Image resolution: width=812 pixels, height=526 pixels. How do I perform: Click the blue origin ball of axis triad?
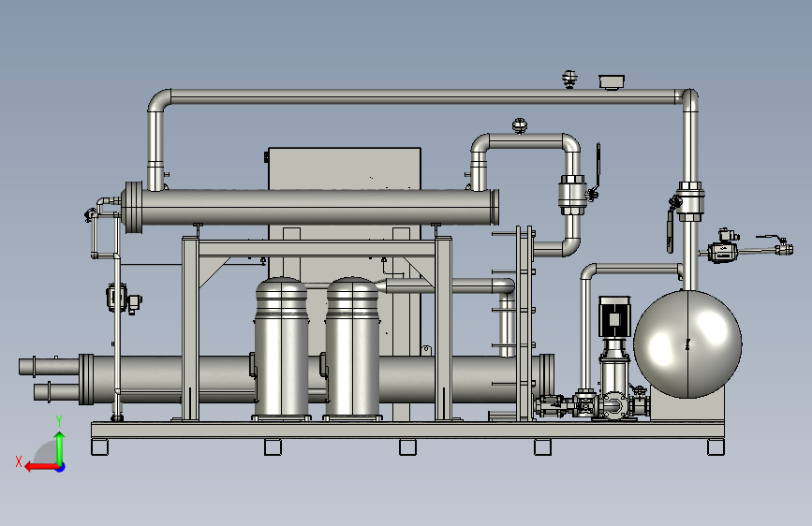coord(61,467)
